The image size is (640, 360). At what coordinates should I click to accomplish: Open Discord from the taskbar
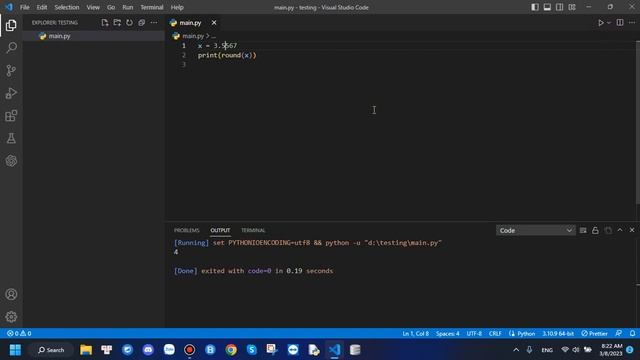[x=148, y=350]
